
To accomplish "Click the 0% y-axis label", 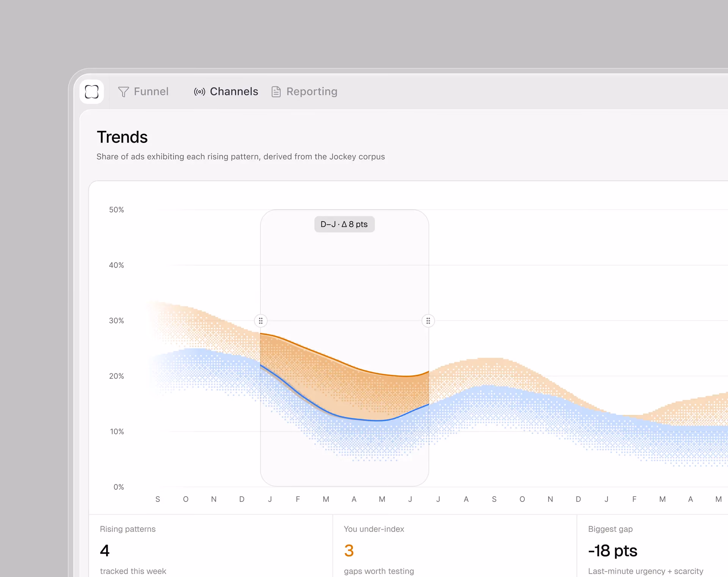I will pyautogui.click(x=119, y=487).
